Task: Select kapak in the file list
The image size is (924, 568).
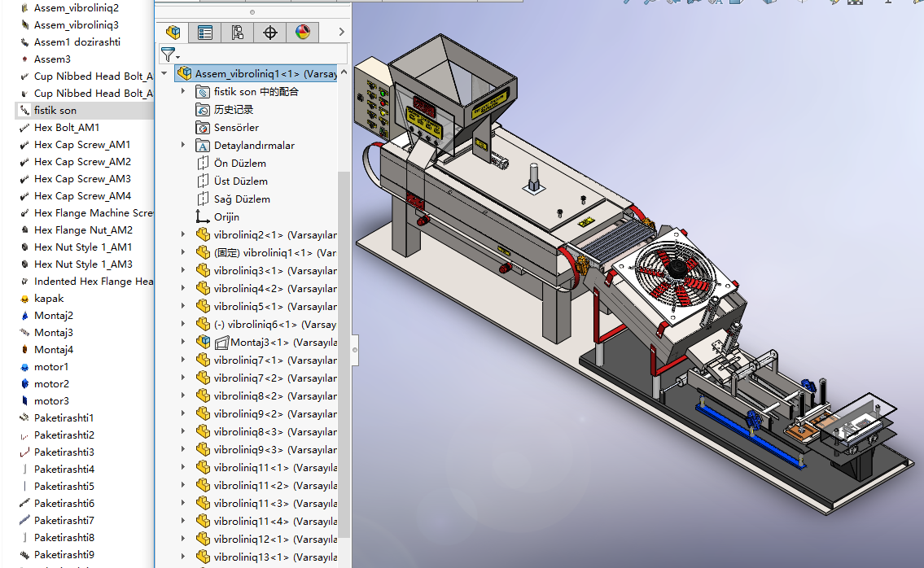Action: click(x=49, y=299)
